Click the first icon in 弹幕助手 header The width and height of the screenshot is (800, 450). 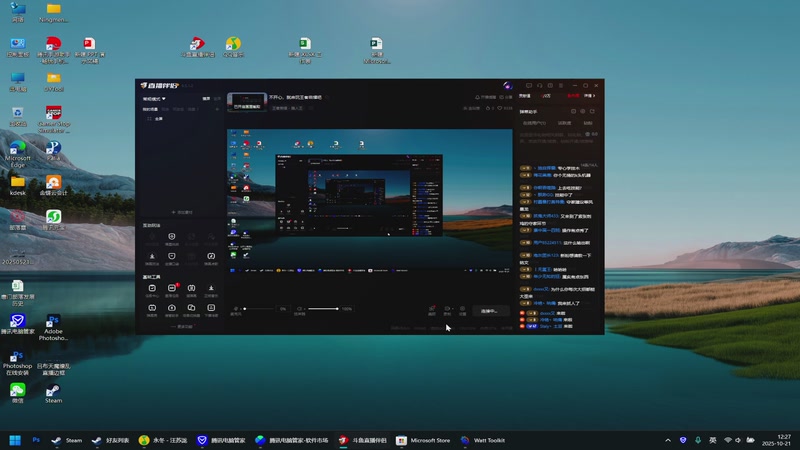pyautogui.click(x=573, y=111)
